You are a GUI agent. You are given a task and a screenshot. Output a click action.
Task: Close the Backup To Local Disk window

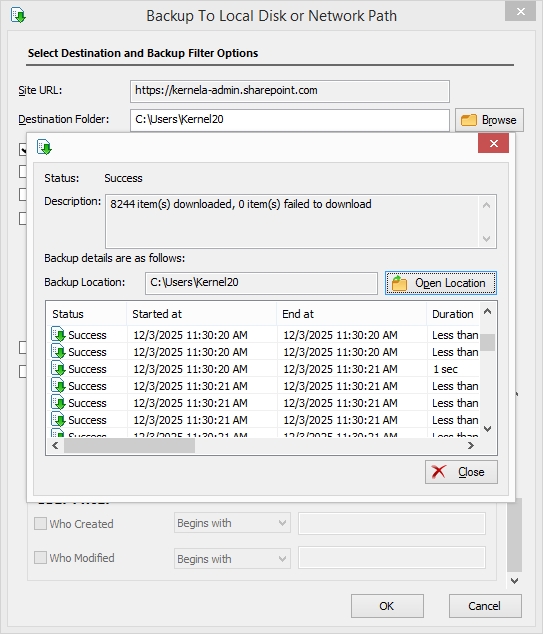point(520,12)
